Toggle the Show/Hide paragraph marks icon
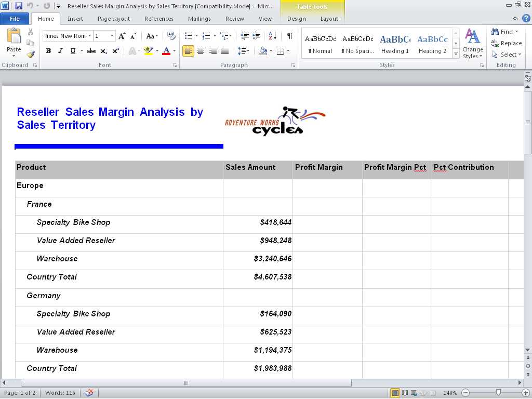This screenshot has width=532, height=399. tap(290, 36)
